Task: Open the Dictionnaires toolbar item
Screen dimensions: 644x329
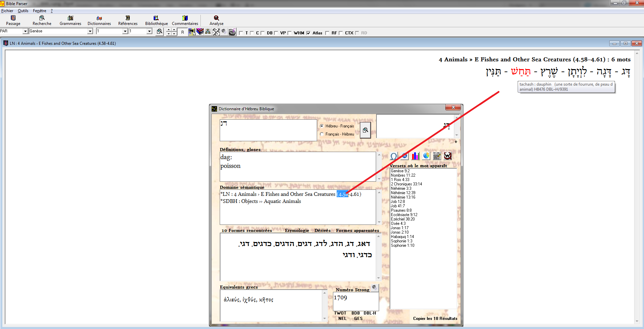Action: coord(99,20)
